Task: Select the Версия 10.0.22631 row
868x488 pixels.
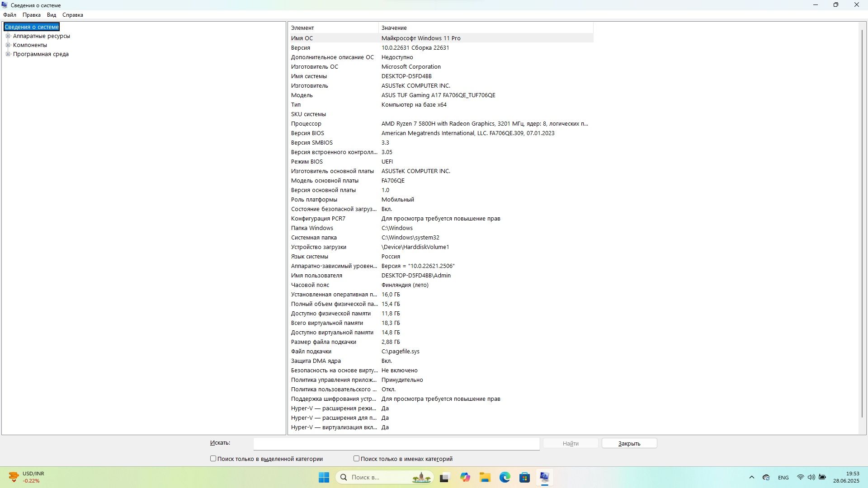Action: (441, 48)
